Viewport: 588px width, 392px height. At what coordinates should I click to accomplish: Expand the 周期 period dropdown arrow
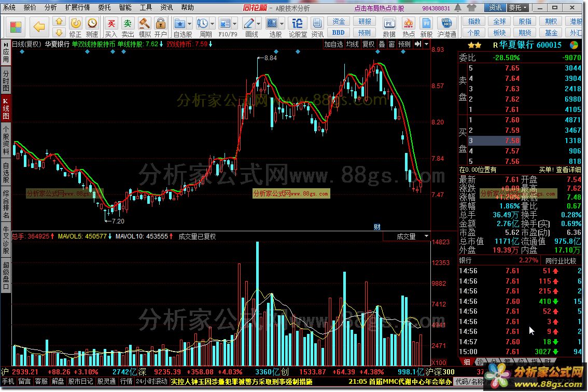(x=212, y=24)
